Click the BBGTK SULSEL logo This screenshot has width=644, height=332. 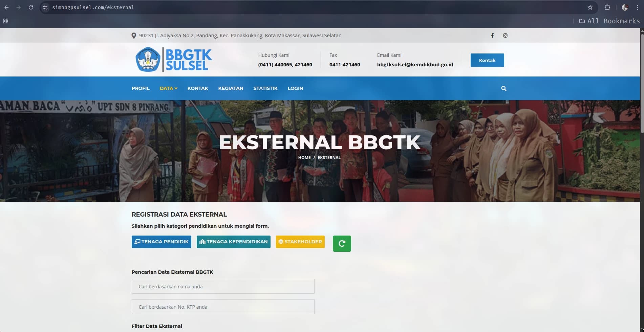click(x=173, y=60)
